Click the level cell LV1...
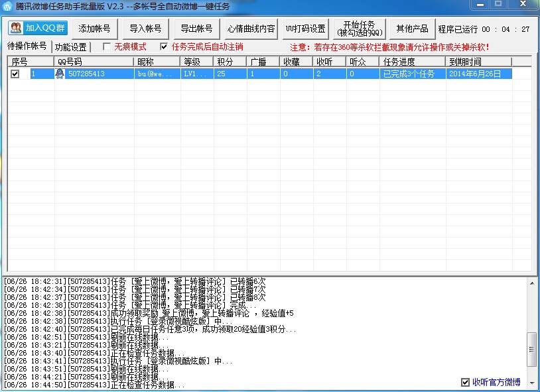The image size is (540, 392). [x=197, y=74]
